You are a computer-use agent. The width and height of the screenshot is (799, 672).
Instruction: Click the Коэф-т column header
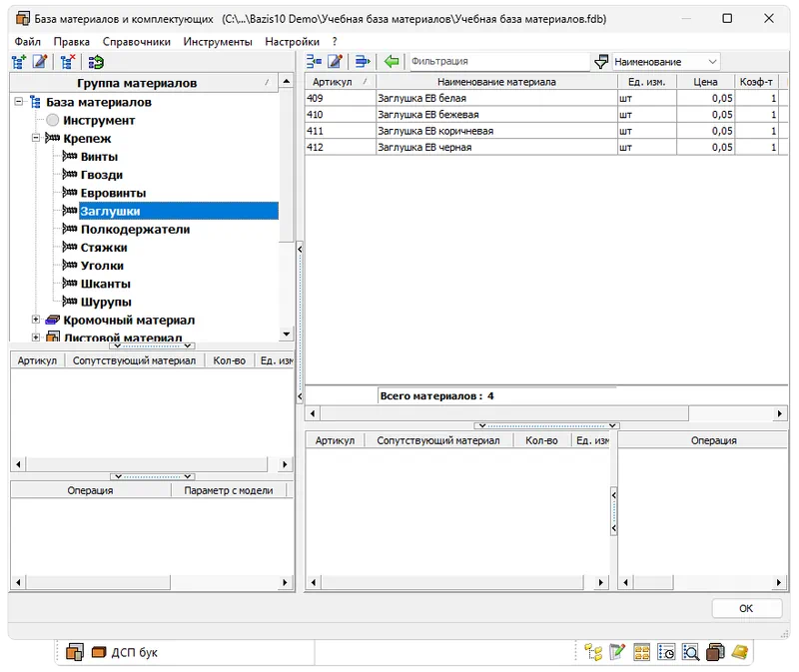click(x=756, y=82)
